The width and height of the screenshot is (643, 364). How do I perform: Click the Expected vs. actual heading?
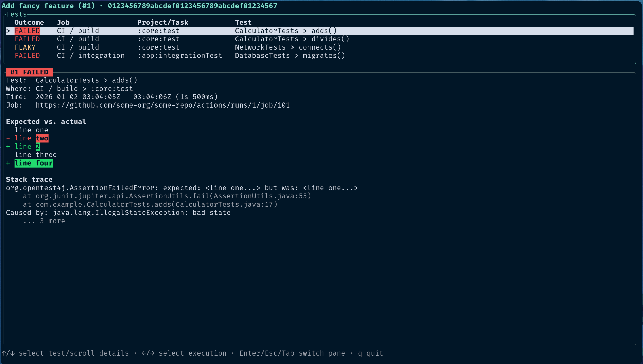[46, 122]
